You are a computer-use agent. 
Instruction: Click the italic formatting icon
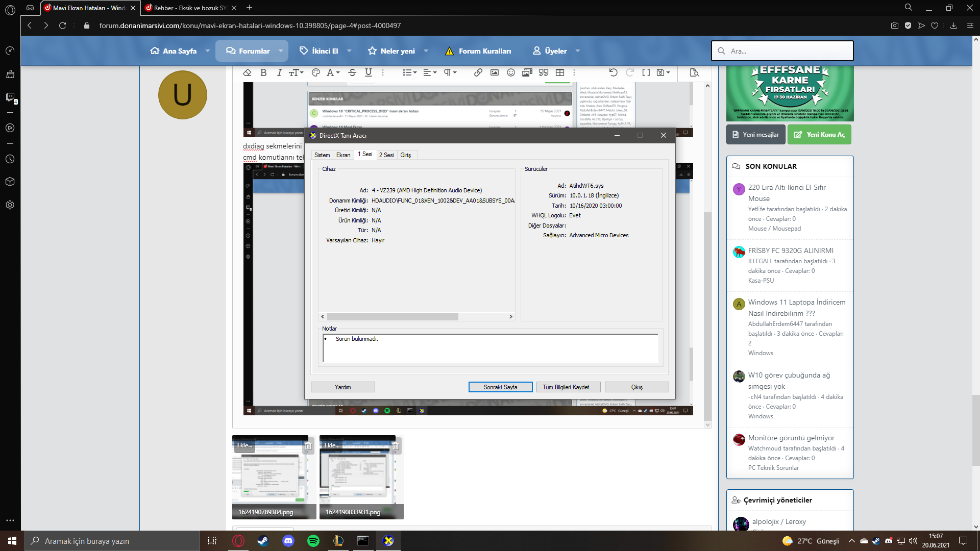[x=279, y=72]
